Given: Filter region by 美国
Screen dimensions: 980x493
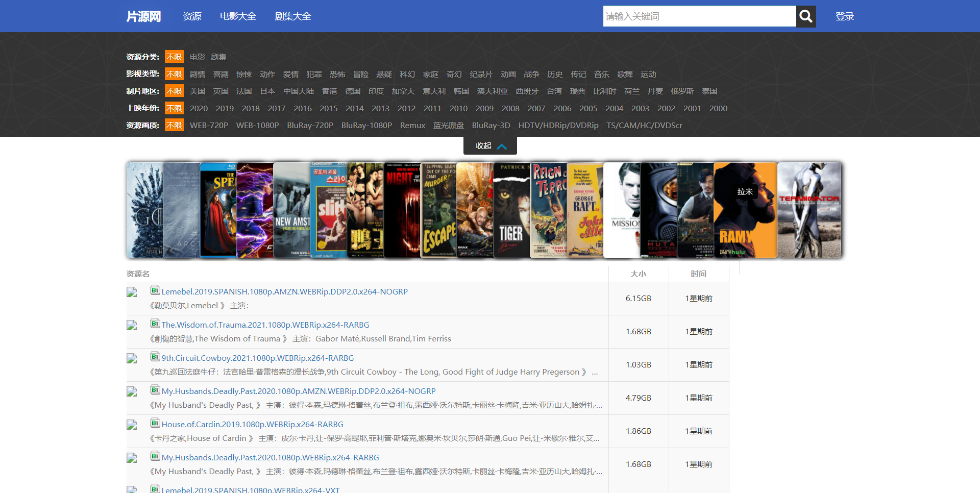Looking at the screenshot, I should 197,91.
